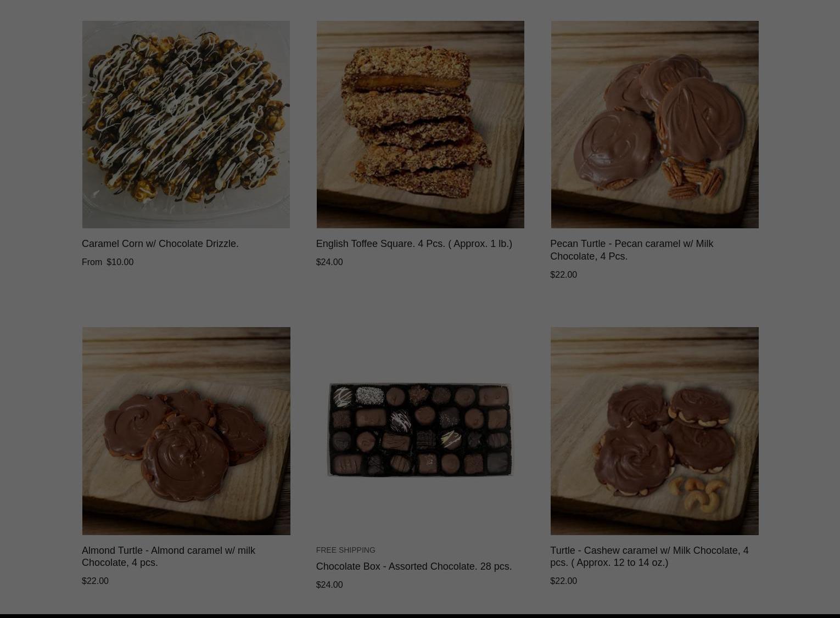840x618 pixels.
Task: Click Caramel Corn w/ Chocolate Drizzle title
Action: click(160, 244)
